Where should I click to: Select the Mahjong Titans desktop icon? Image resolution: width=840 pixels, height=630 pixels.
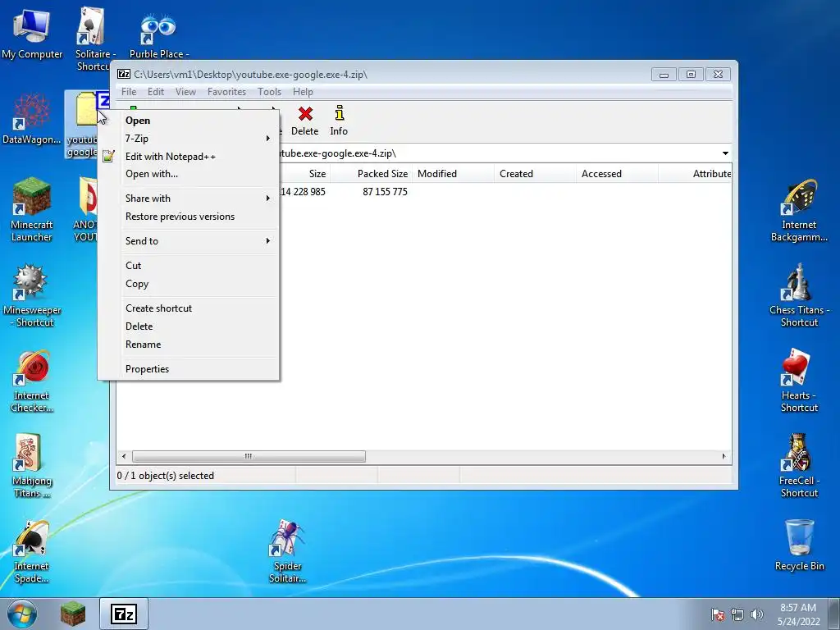point(32,466)
